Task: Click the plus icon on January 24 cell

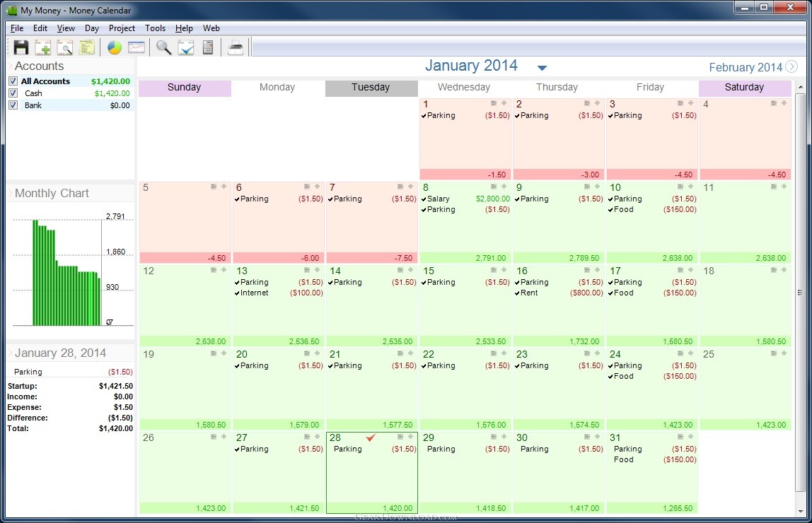Action: pos(690,353)
